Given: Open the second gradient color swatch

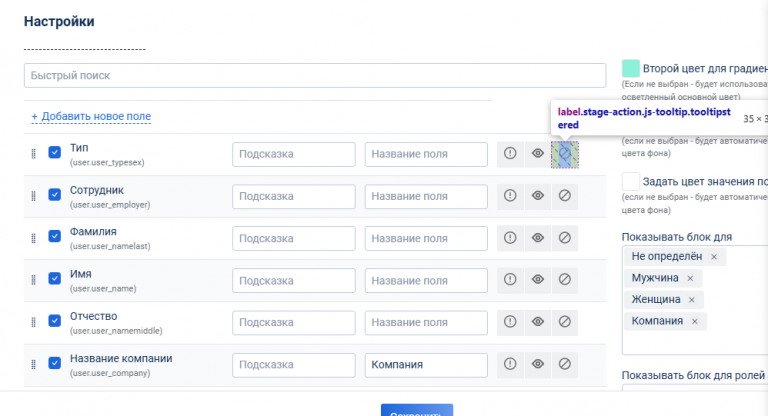Looking at the screenshot, I should [x=631, y=69].
